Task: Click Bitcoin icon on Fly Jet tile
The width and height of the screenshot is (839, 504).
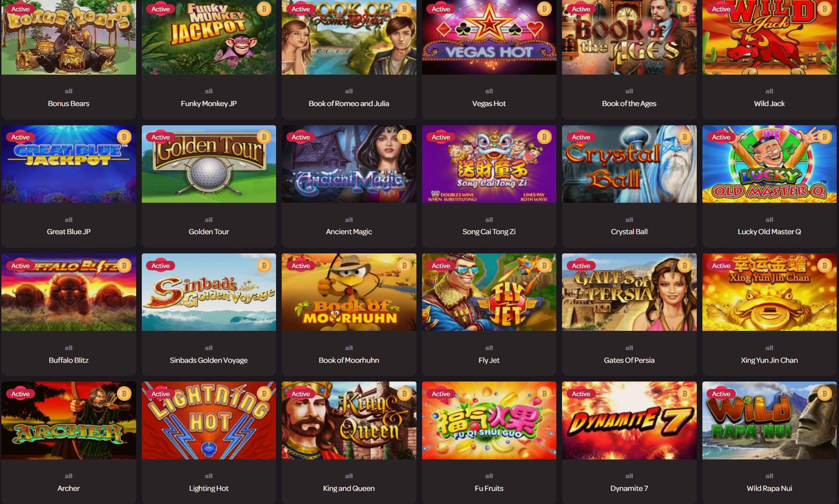Action: tap(544, 266)
